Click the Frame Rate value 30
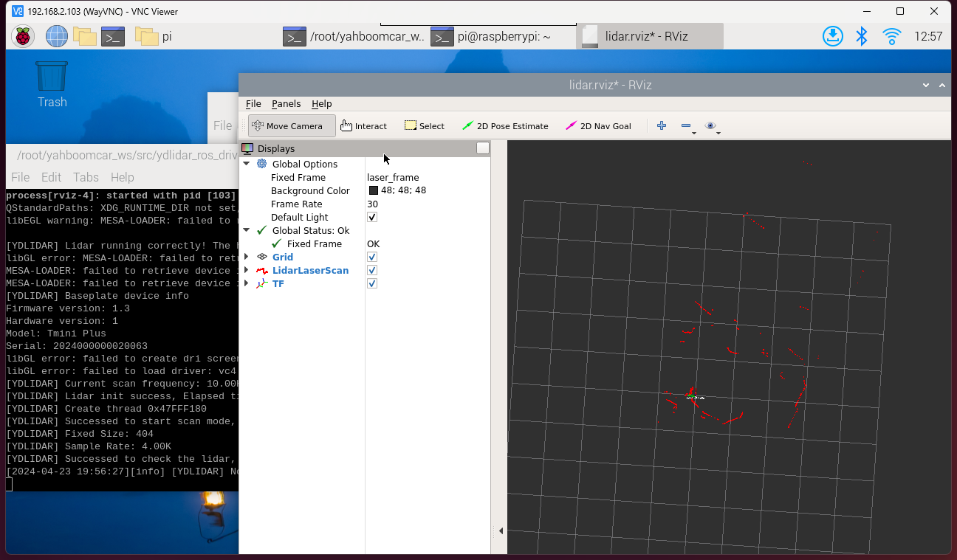This screenshot has width=957, height=560. click(372, 204)
